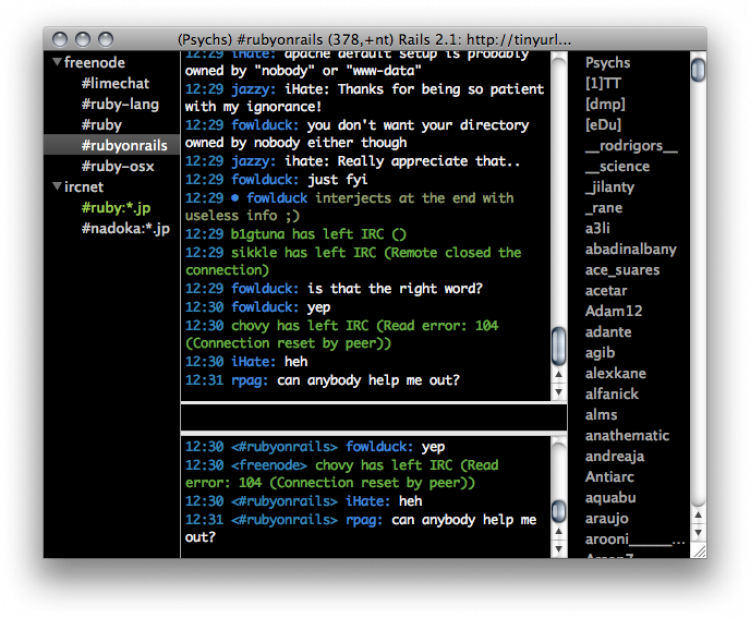Close the LimeChat window
750x618 pixels.
(x=60, y=39)
